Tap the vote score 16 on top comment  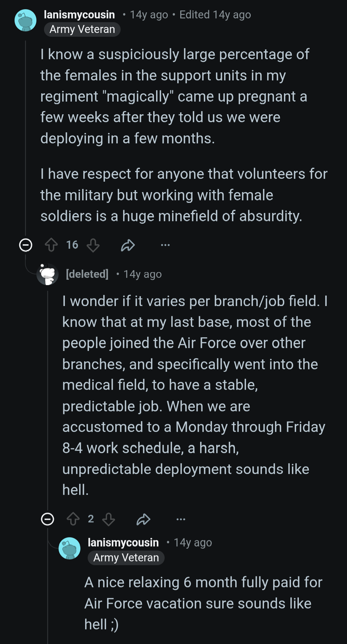point(72,245)
